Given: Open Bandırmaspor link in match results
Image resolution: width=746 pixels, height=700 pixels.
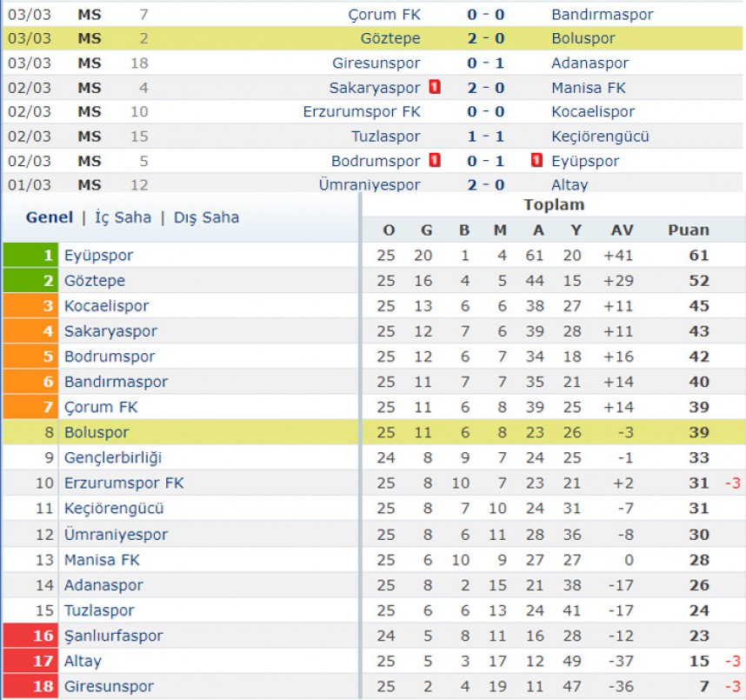Looking at the screenshot, I should (603, 14).
